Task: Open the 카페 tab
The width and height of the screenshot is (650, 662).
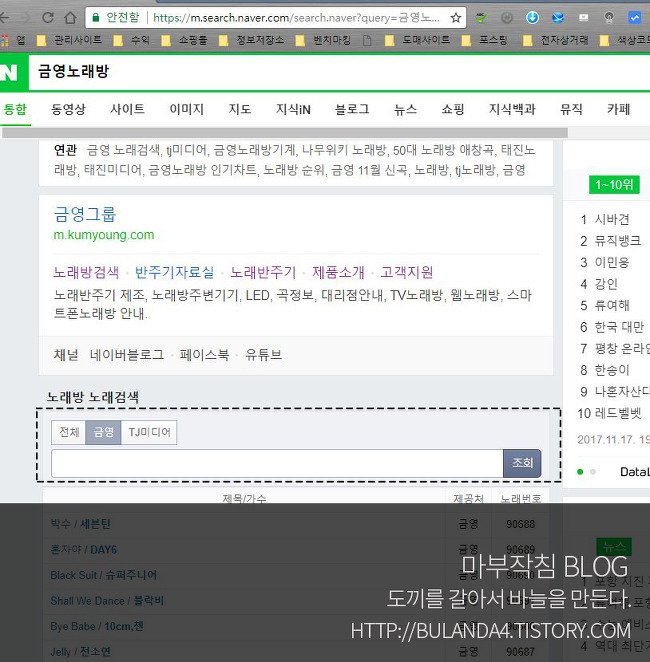Action: click(x=618, y=109)
